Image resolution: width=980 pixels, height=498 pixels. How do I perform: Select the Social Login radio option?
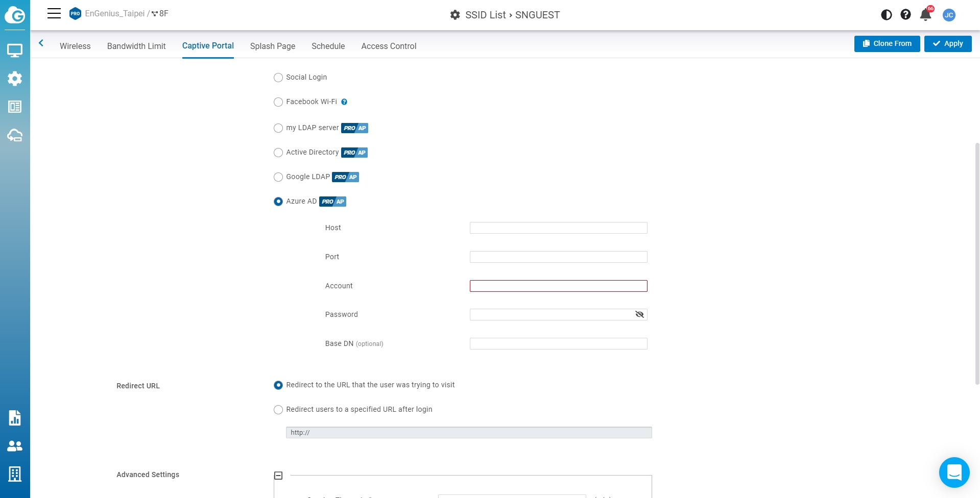coord(278,78)
